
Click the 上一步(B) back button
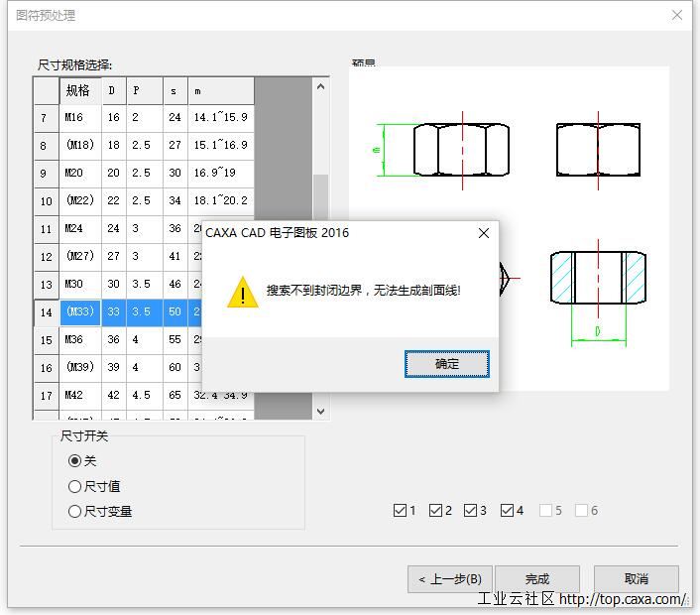point(449,579)
